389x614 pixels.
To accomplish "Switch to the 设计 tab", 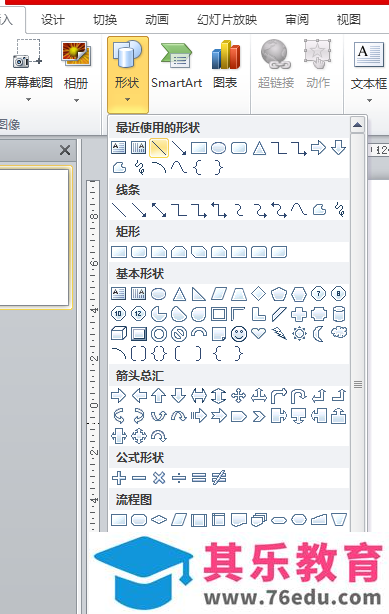I will [52, 20].
